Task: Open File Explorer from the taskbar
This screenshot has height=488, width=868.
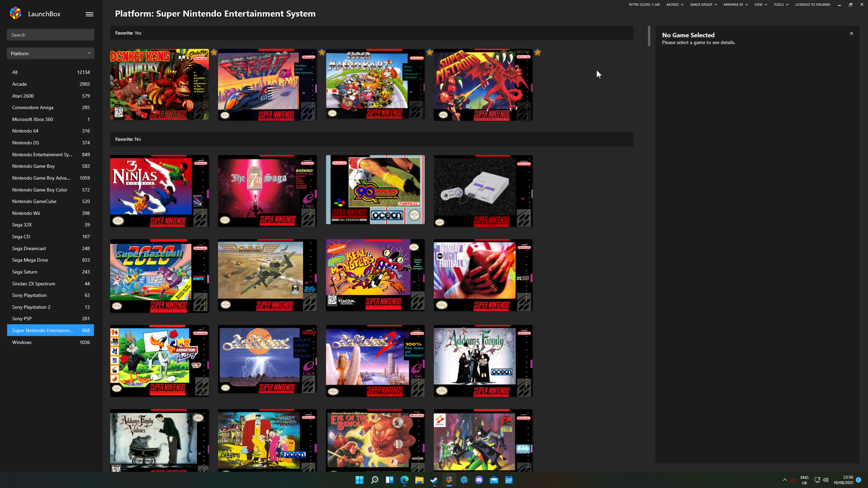Action: pyautogui.click(x=419, y=480)
